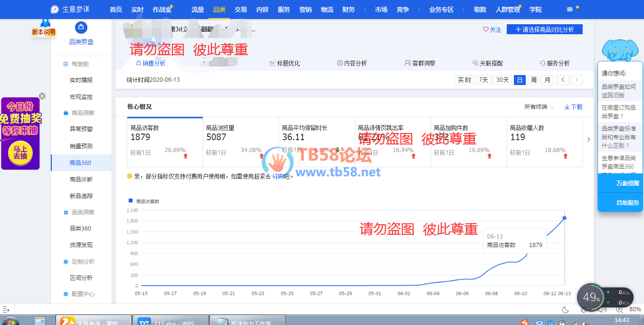Open the mail envelope icon in top bar
The height and width of the screenshot is (325, 644).
coord(570,10)
